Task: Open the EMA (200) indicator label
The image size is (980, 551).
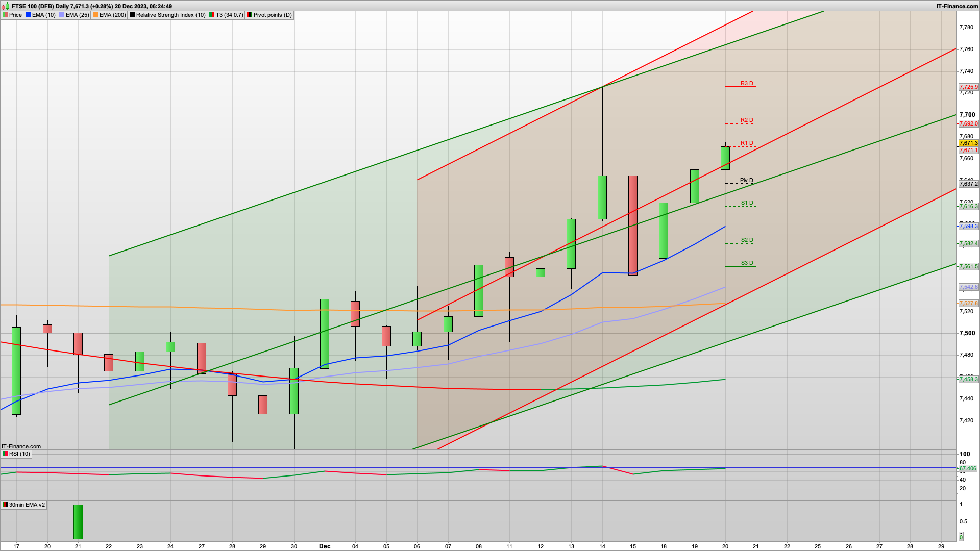Action: (109, 15)
